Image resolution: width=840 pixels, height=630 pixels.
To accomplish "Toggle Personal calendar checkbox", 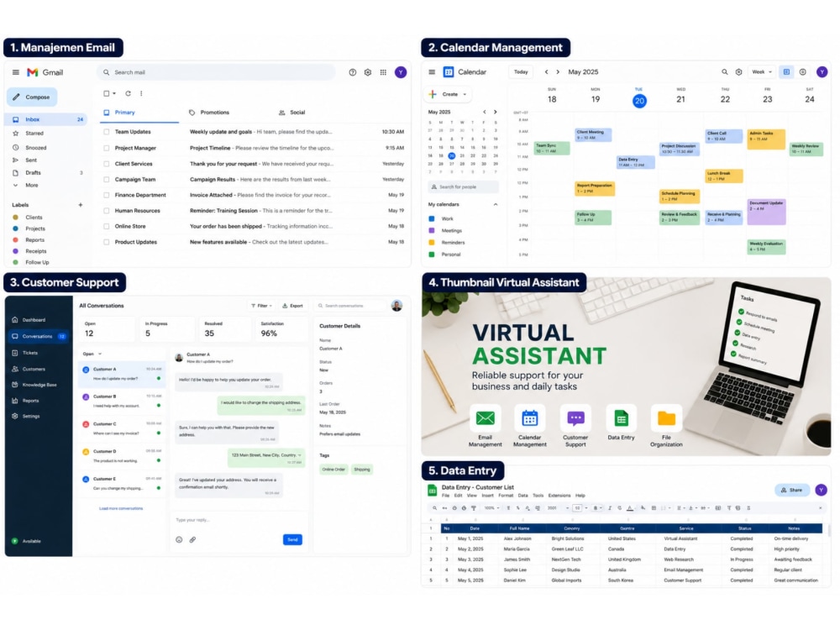I will [x=431, y=255].
